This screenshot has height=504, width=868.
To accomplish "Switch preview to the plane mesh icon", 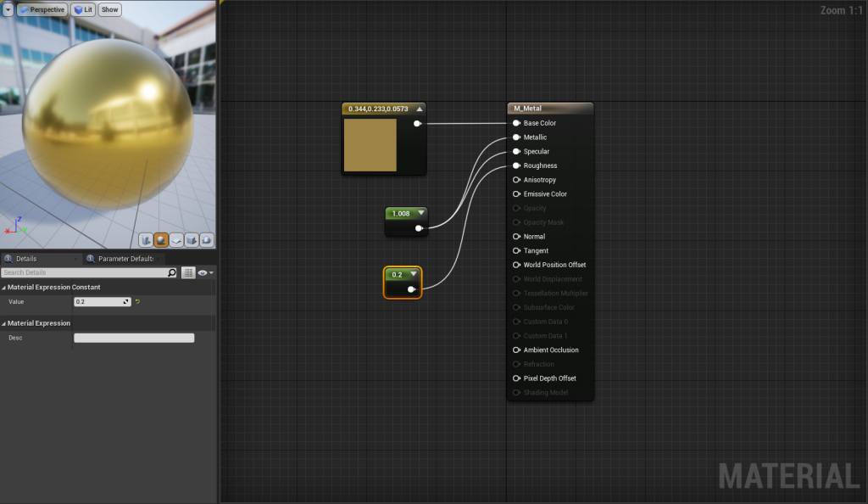I will click(176, 240).
